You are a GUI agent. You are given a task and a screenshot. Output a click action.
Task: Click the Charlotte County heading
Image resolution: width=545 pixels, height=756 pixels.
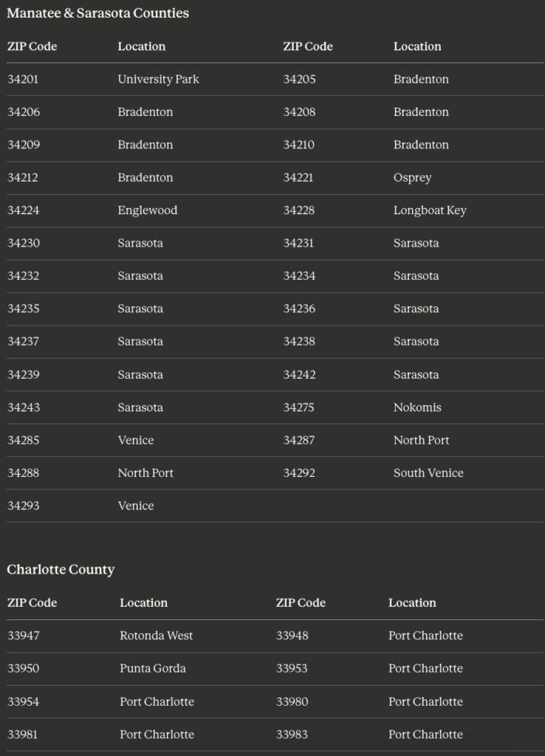pyautogui.click(x=61, y=569)
